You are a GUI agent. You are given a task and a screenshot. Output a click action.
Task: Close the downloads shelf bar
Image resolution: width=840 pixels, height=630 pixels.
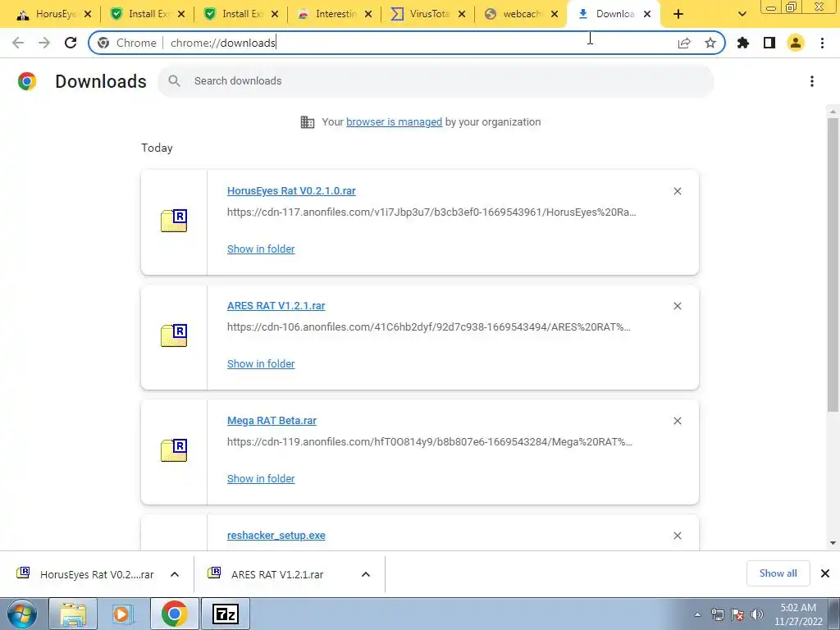tap(825, 573)
